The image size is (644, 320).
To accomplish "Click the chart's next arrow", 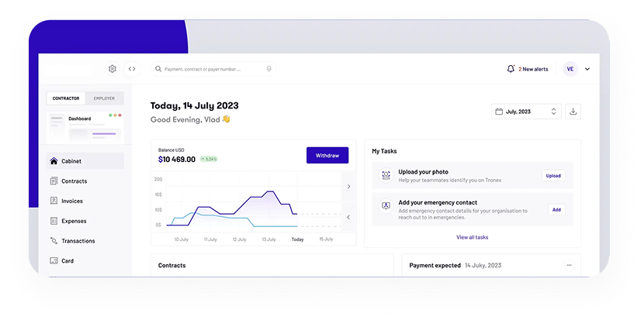I will pyautogui.click(x=348, y=187).
